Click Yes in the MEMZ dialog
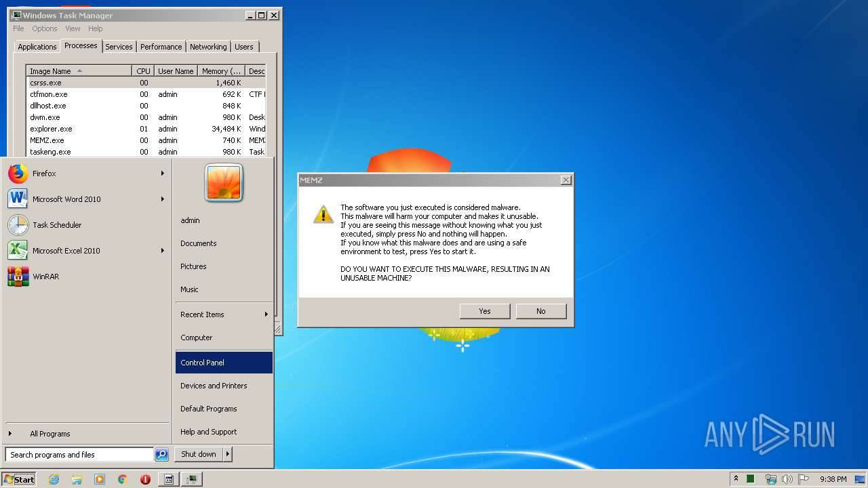Screen dimensions: 868x488 coord(485,311)
